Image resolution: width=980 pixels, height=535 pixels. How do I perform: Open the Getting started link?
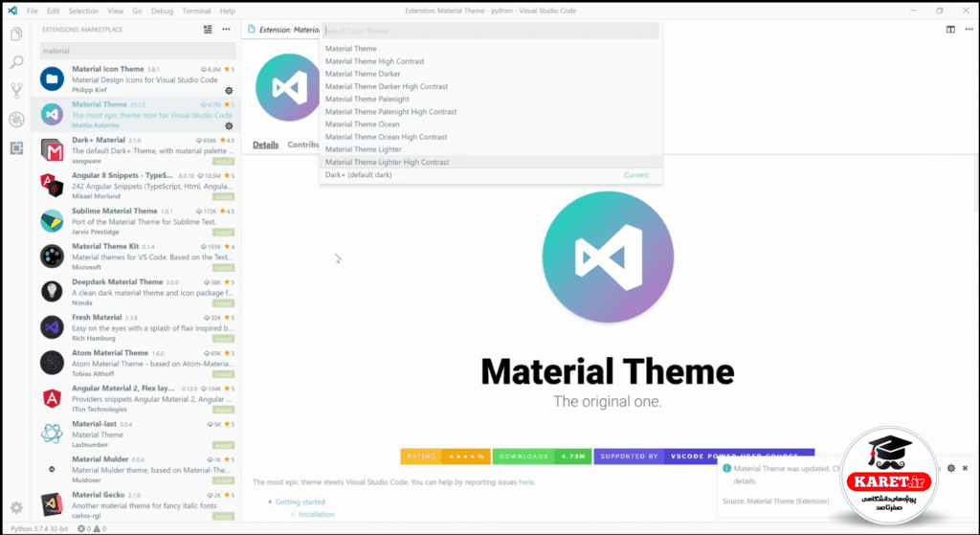pos(300,502)
